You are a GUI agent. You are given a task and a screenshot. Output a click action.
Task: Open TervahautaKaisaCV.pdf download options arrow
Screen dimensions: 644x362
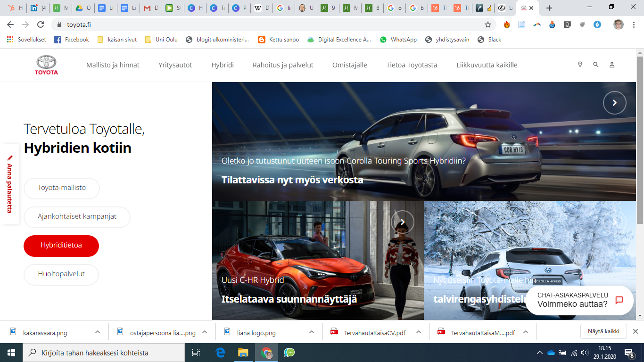[419, 332]
